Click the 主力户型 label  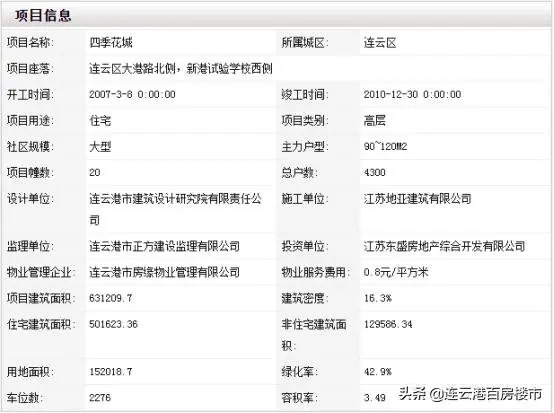click(x=305, y=147)
